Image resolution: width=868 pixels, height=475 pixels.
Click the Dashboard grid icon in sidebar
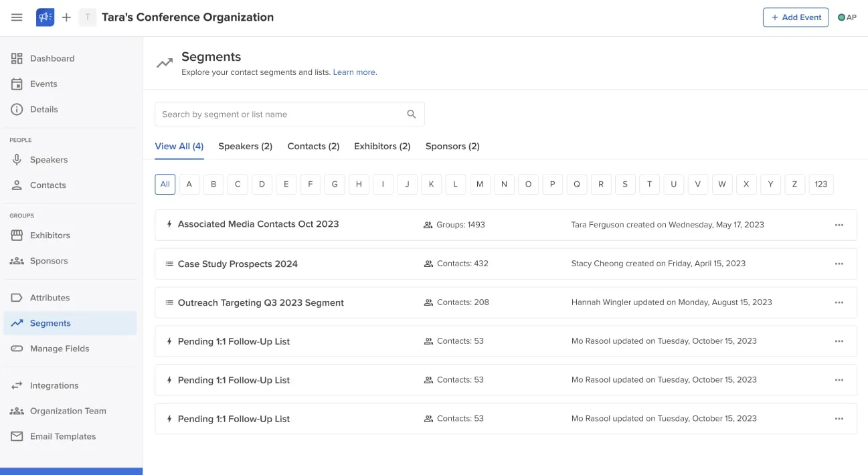17,58
